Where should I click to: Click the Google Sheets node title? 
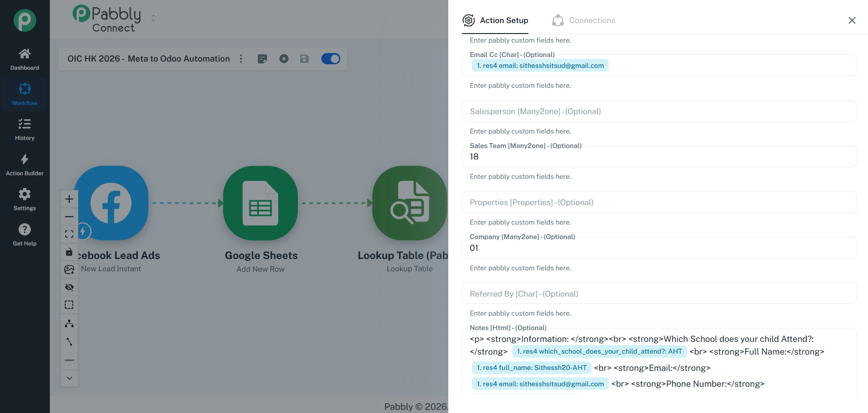(261, 255)
